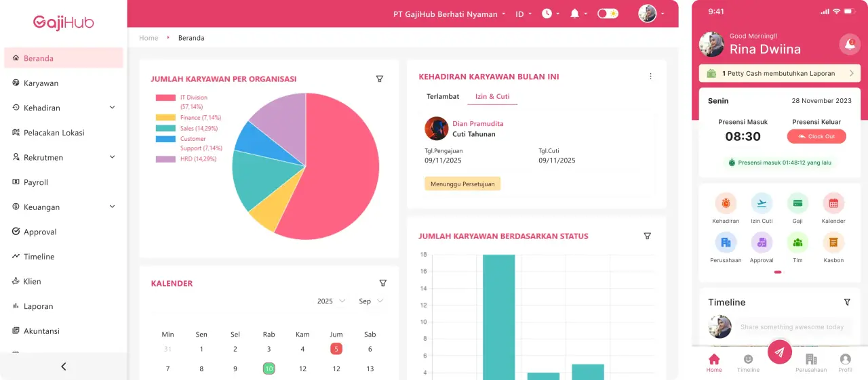The image size is (868, 380).
Task: Click the Menunggu Persetujuan status badge
Action: click(462, 184)
